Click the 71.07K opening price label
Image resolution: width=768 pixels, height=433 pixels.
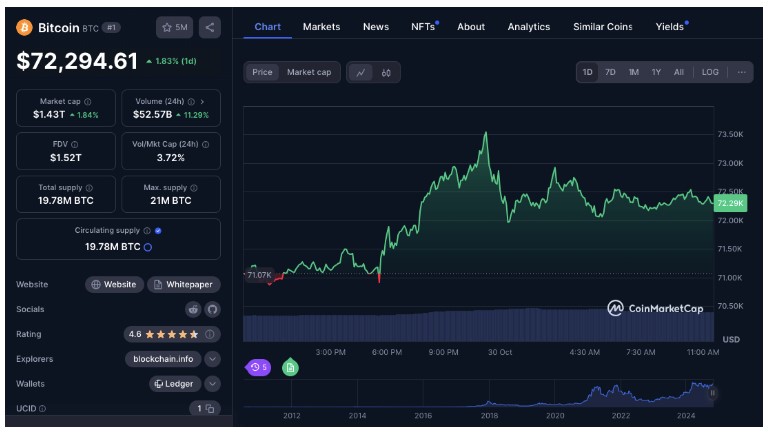pyautogui.click(x=259, y=275)
